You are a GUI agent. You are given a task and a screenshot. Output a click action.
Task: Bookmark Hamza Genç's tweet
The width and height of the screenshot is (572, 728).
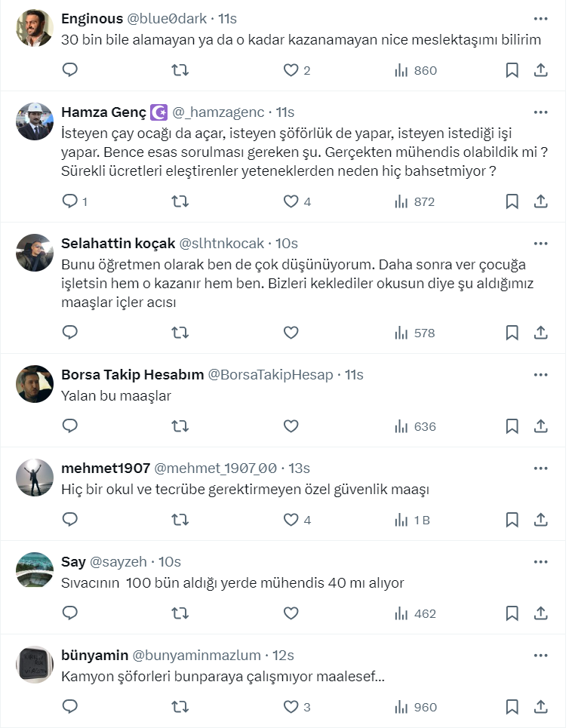[x=512, y=201]
